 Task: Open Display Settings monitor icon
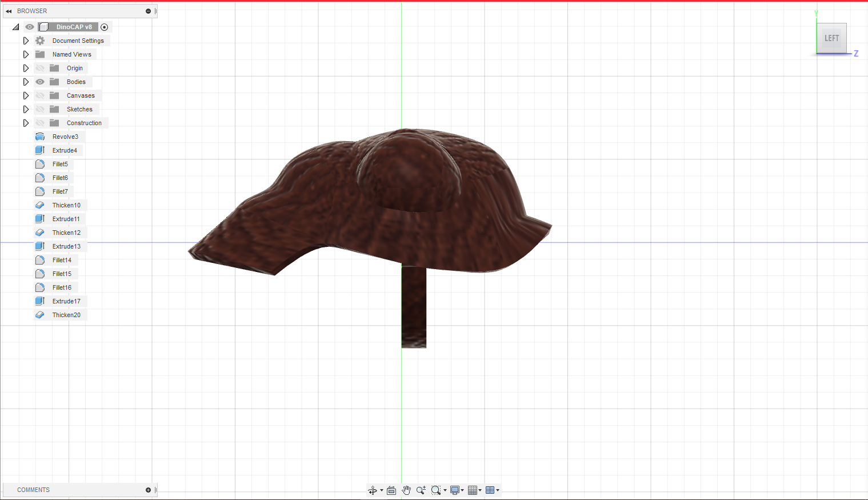coord(455,490)
